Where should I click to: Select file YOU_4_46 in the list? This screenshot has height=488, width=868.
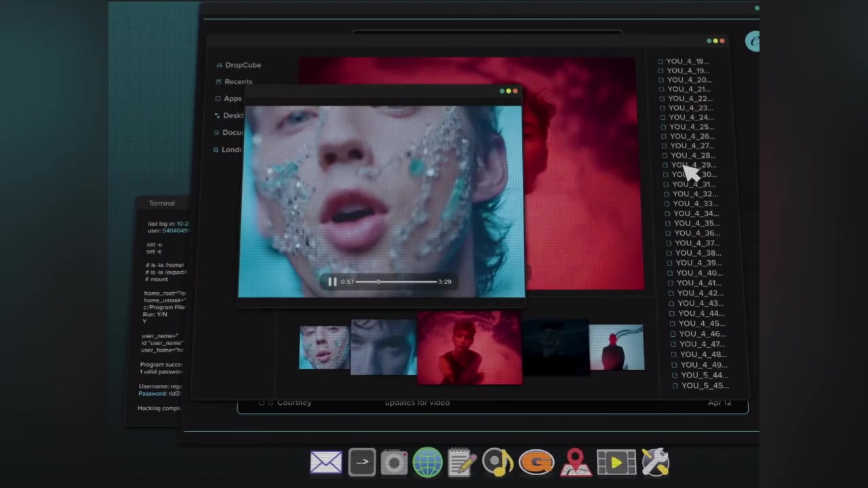pyautogui.click(x=703, y=333)
